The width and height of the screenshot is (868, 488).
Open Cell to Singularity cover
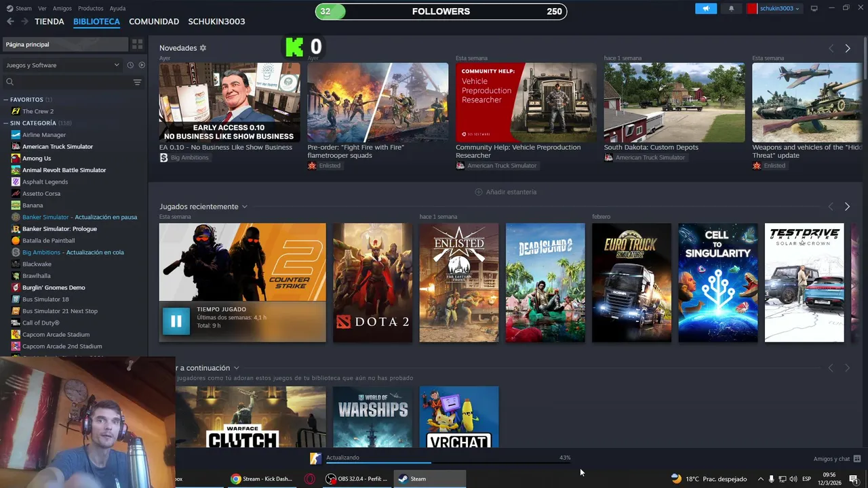(718, 283)
